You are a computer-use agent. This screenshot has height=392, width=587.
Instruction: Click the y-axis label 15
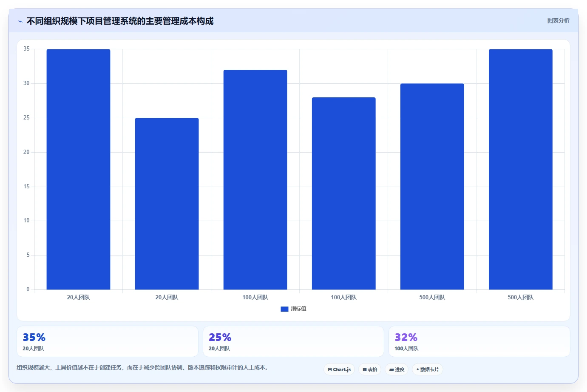[x=26, y=187]
